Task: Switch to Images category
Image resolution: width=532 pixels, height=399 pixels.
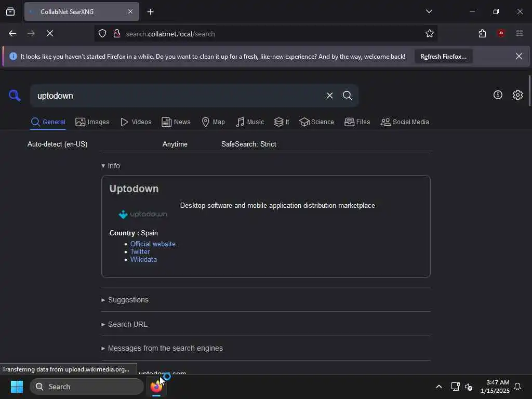Action: 92,122
